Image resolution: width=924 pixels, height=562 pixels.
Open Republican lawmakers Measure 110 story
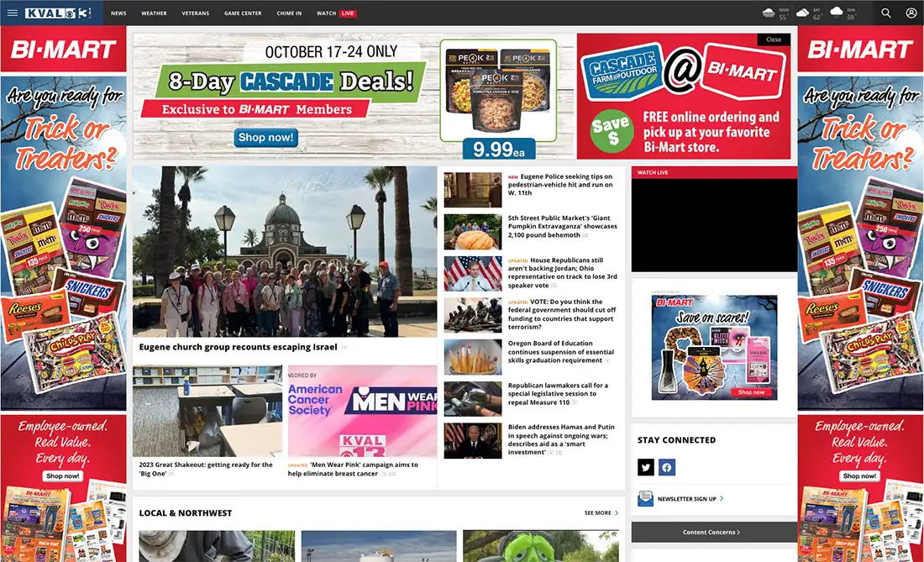coord(558,393)
